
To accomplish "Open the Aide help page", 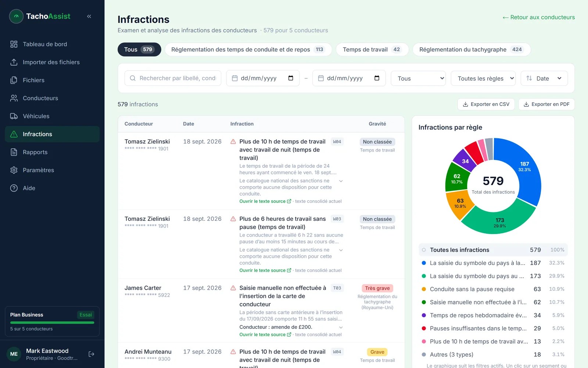I will coord(52,188).
